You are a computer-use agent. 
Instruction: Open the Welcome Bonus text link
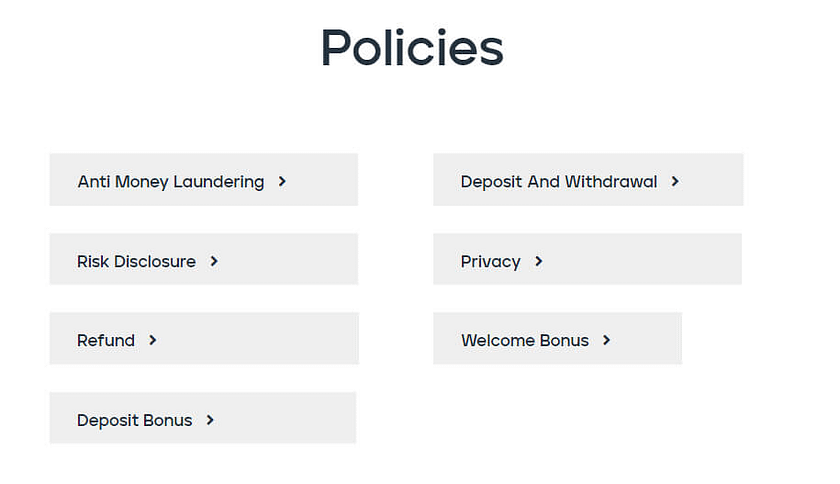pos(524,340)
